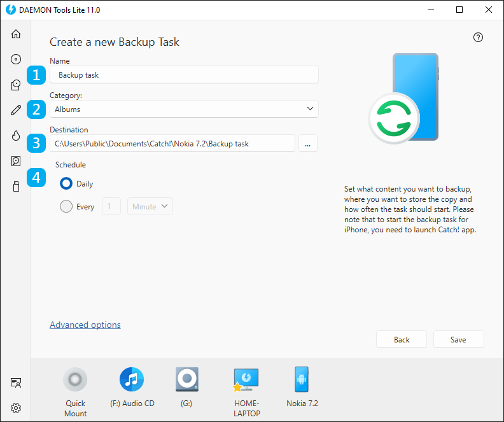Click the interval number field showing 1
This screenshot has width=504, height=422.
[111, 206]
